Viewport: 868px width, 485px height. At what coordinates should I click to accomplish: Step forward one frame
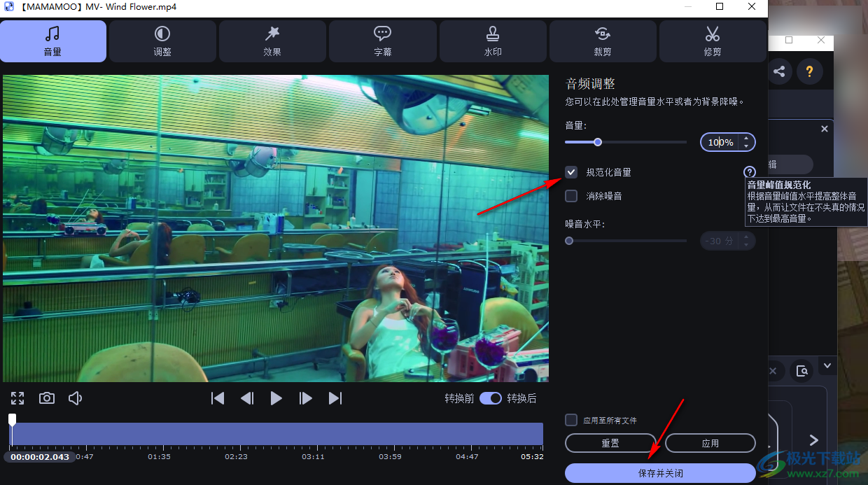point(306,398)
